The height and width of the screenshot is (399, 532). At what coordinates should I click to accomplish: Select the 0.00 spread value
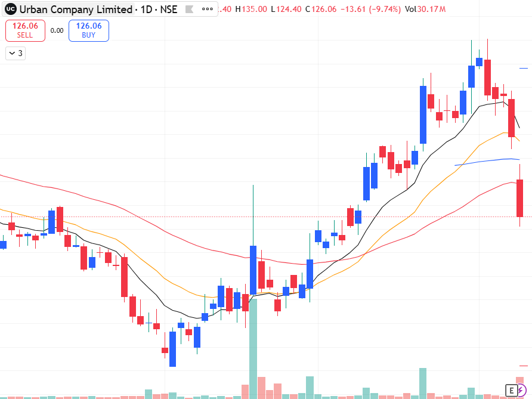(57, 30)
